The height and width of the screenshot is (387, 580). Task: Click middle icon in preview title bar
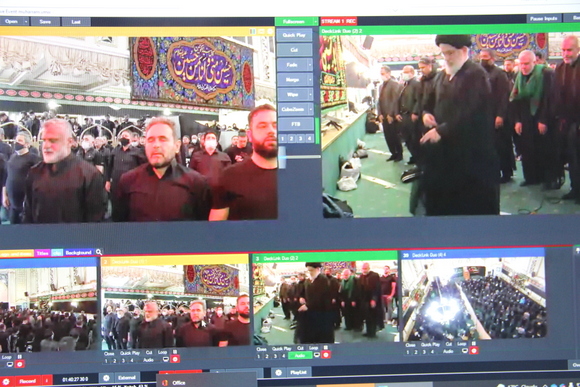tap(262, 32)
